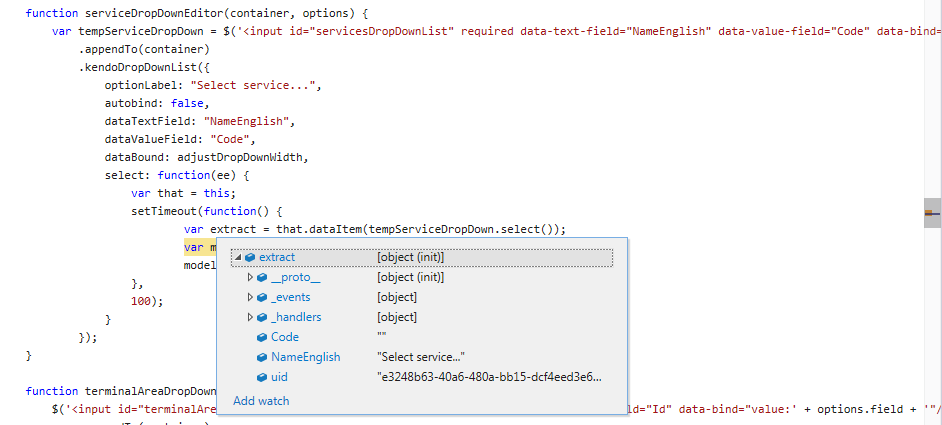Select the uid property name
Image resolution: width=942 pixels, height=425 pixels.
279,377
